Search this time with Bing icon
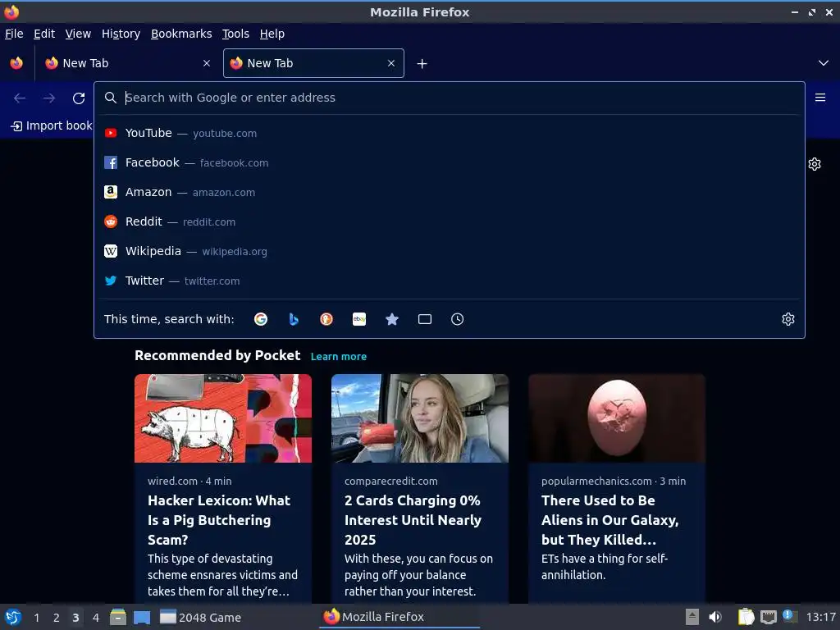Viewport: 840px width, 630px height. pyautogui.click(x=294, y=319)
